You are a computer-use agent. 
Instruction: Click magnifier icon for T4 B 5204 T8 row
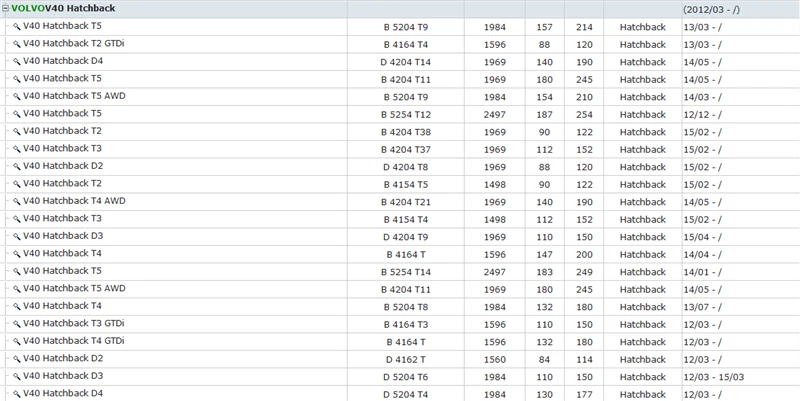(17, 307)
